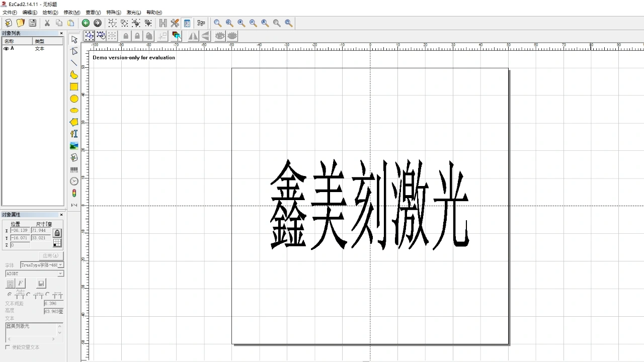Undo with the green left arrow

(x=86, y=23)
